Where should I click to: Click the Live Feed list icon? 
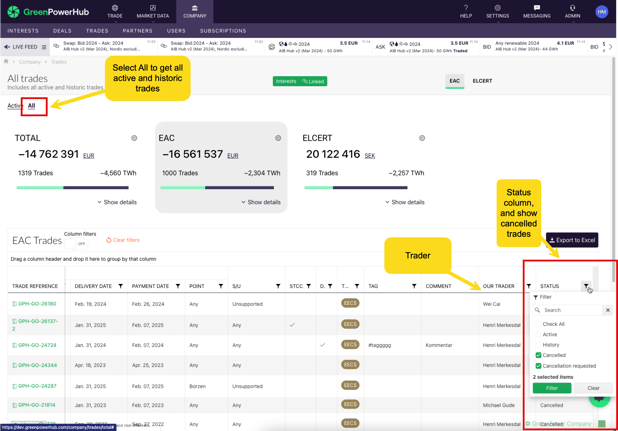44,47
